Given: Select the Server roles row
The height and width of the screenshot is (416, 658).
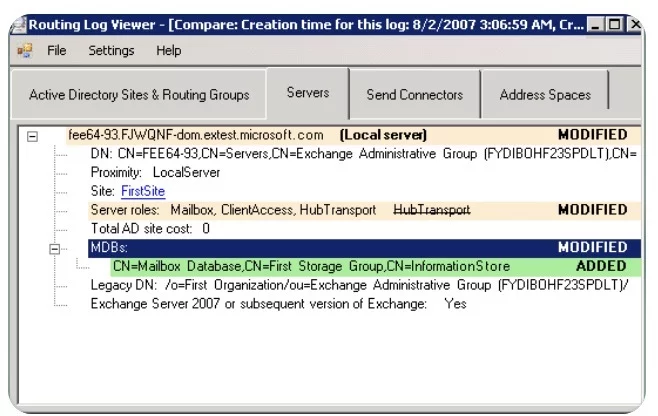Looking at the screenshot, I should tap(364, 209).
